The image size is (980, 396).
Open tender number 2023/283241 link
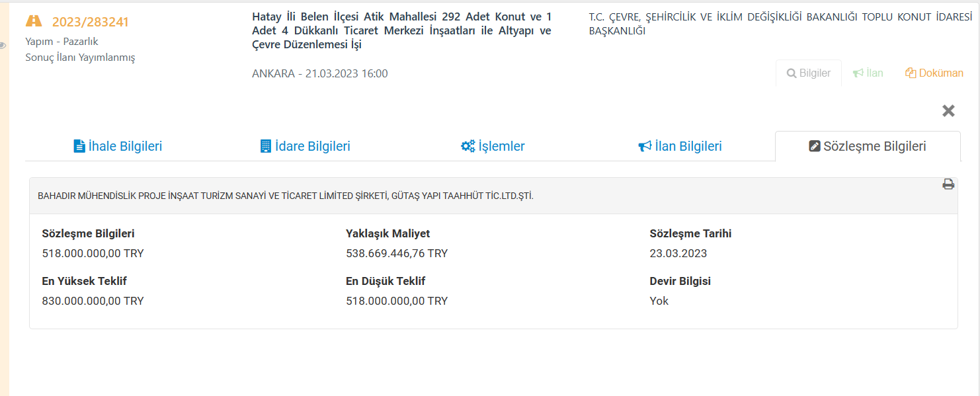tap(90, 22)
